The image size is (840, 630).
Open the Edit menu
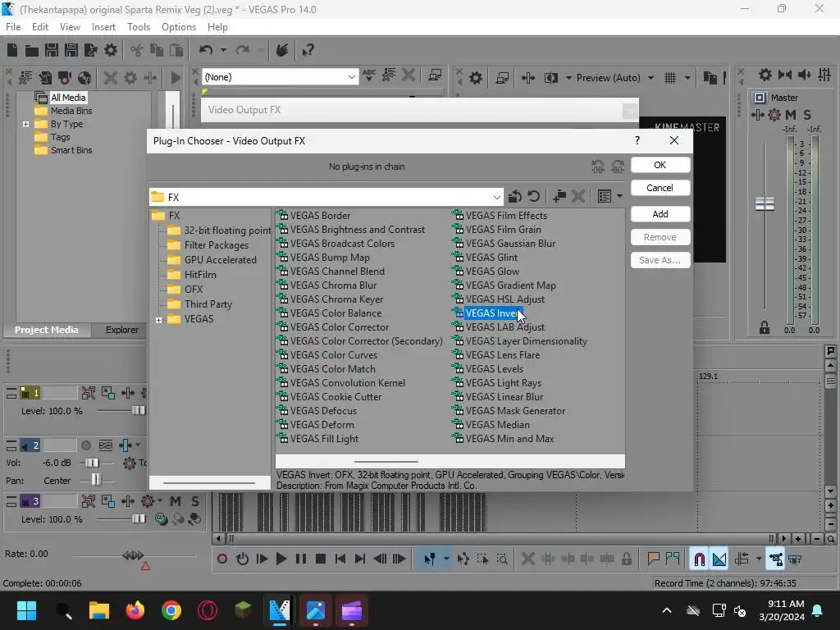click(40, 27)
